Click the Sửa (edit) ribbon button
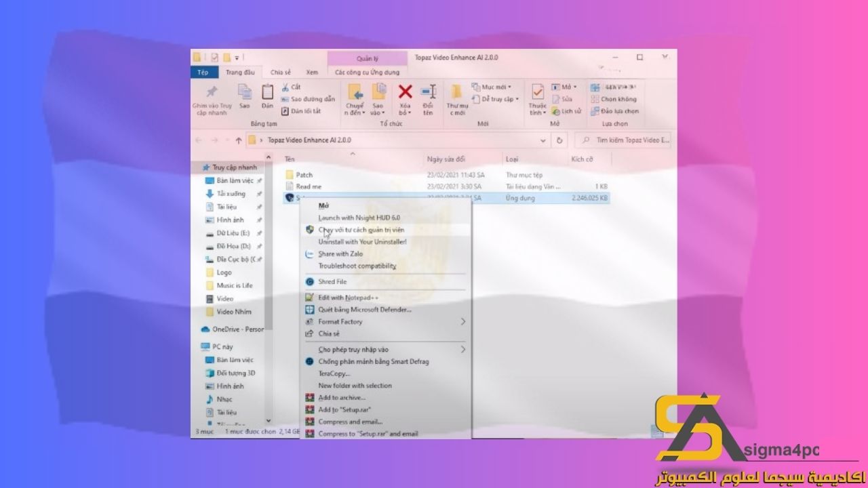Screen dimensions: 868x488 coord(561,99)
